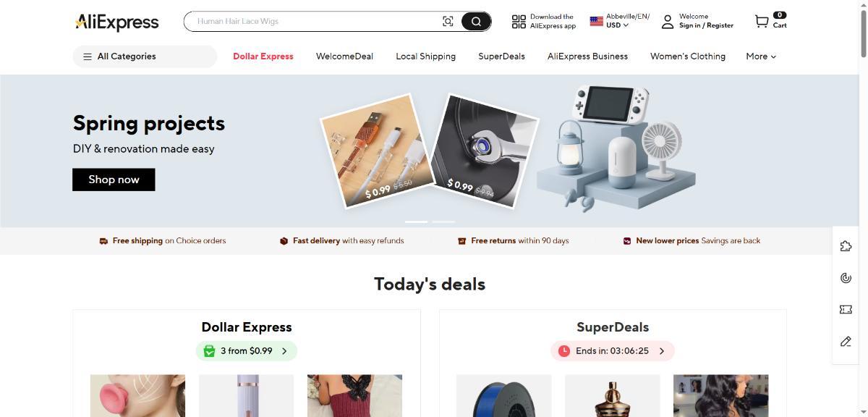The image size is (868, 417).
Task: Click the pencil feedback sidebar icon
Action: click(846, 341)
